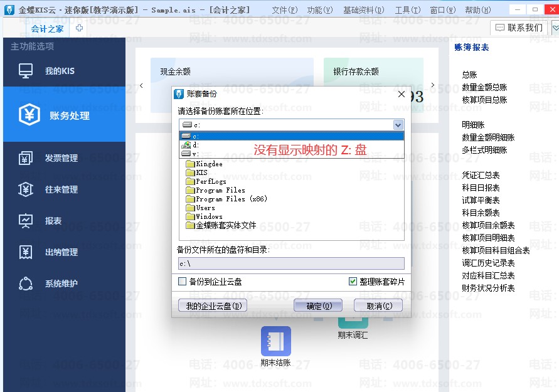Open 出纳管理 cashier icon
Image resolution: width=559 pixels, height=392 pixels.
26,252
